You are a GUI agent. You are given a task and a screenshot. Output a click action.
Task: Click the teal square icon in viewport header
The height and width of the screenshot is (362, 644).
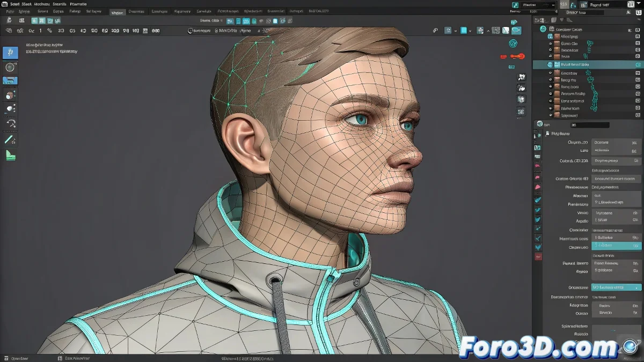[464, 31]
